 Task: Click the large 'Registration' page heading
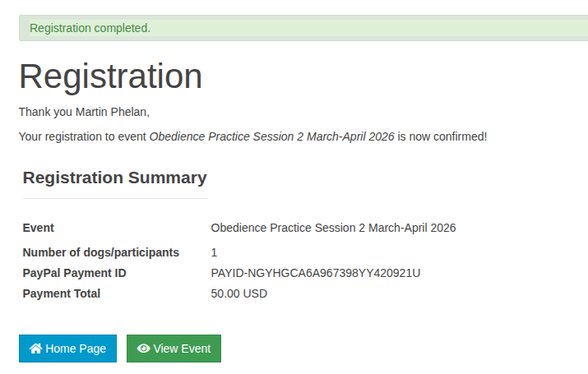[x=111, y=76]
